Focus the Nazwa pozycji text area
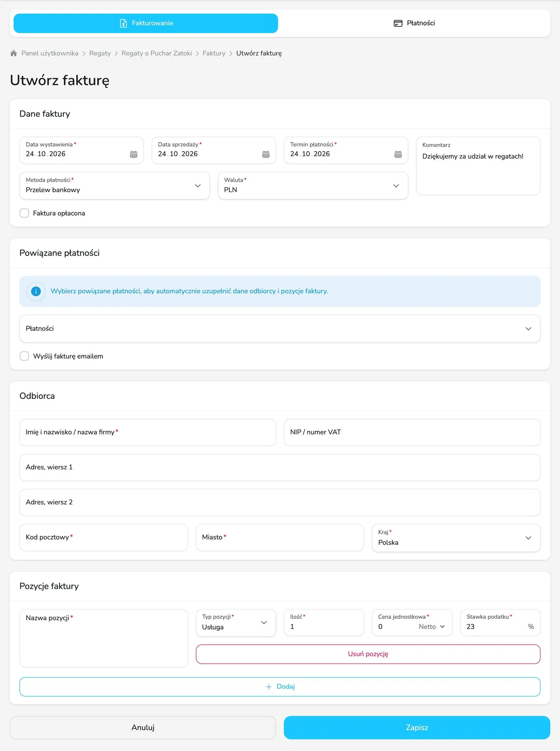Image resolution: width=560 pixels, height=751 pixels. [x=104, y=638]
